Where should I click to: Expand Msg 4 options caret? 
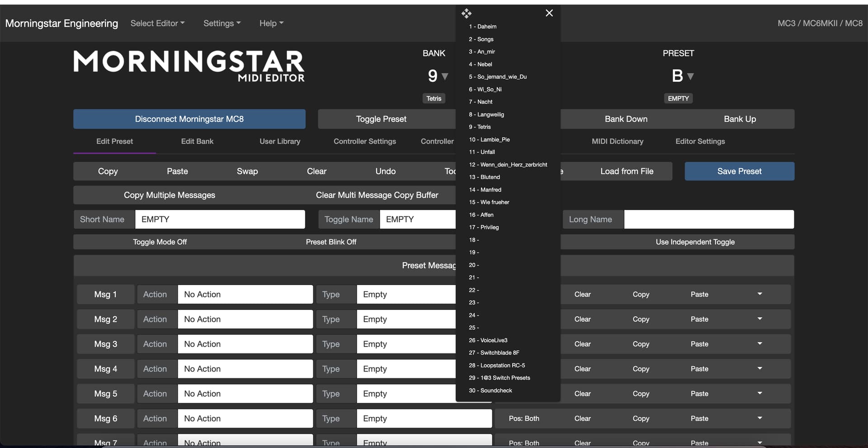click(x=760, y=369)
